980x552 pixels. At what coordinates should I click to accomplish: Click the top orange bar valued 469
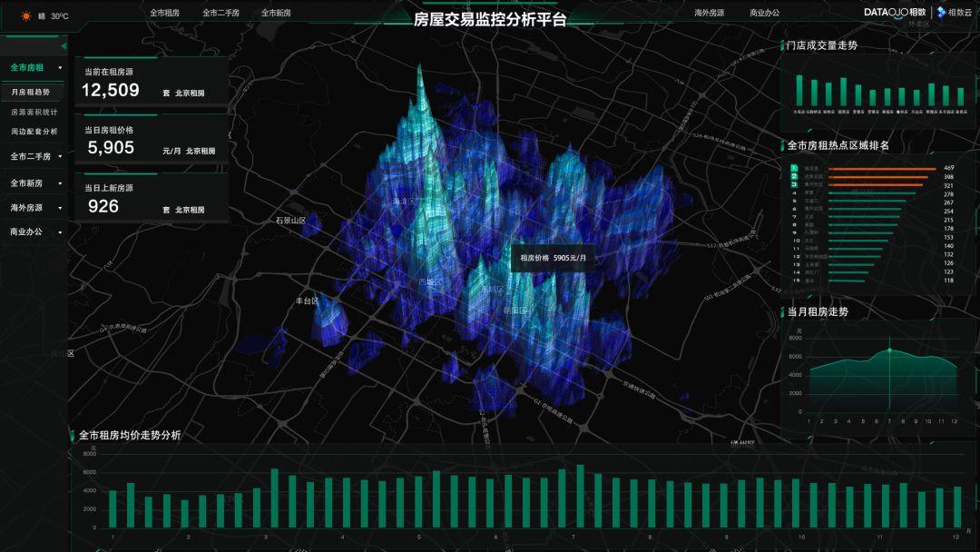882,169
